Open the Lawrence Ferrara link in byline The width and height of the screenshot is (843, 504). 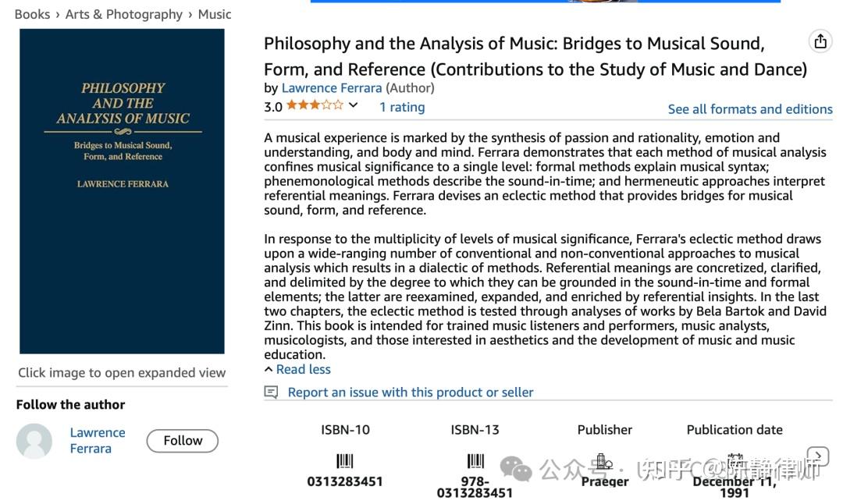pyautogui.click(x=331, y=88)
